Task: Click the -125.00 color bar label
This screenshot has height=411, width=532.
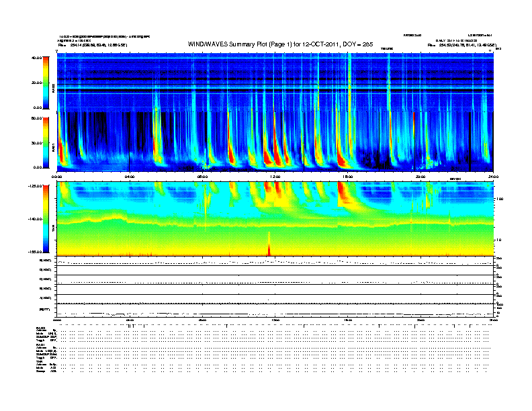Action: click(35, 186)
